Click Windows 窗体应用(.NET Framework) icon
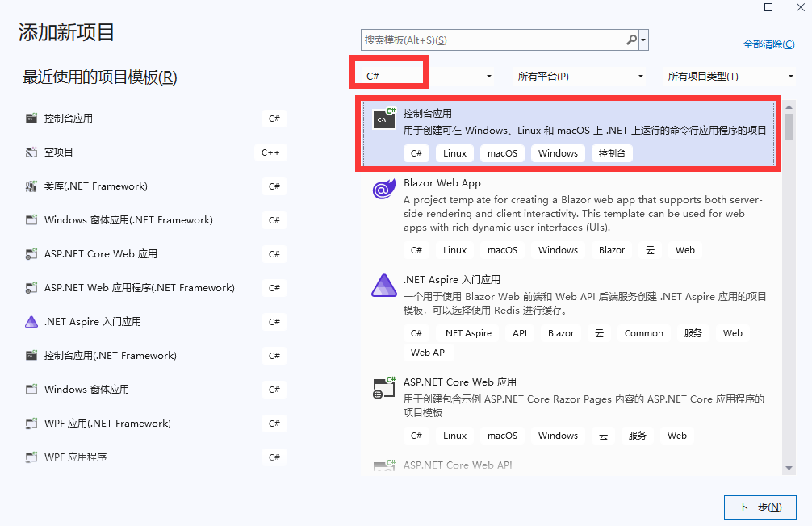The image size is (812, 526). tap(31, 220)
